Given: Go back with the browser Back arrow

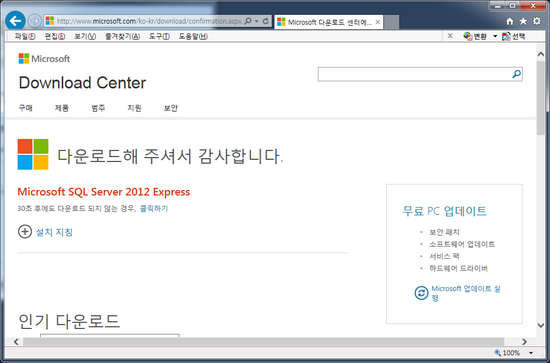Looking at the screenshot, I should (x=15, y=21).
